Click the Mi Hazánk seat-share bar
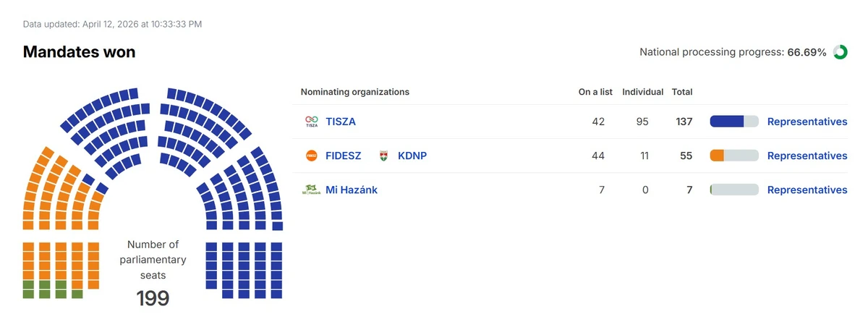The height and width of the screenshot is (322, 868). [x=733, y=190]
